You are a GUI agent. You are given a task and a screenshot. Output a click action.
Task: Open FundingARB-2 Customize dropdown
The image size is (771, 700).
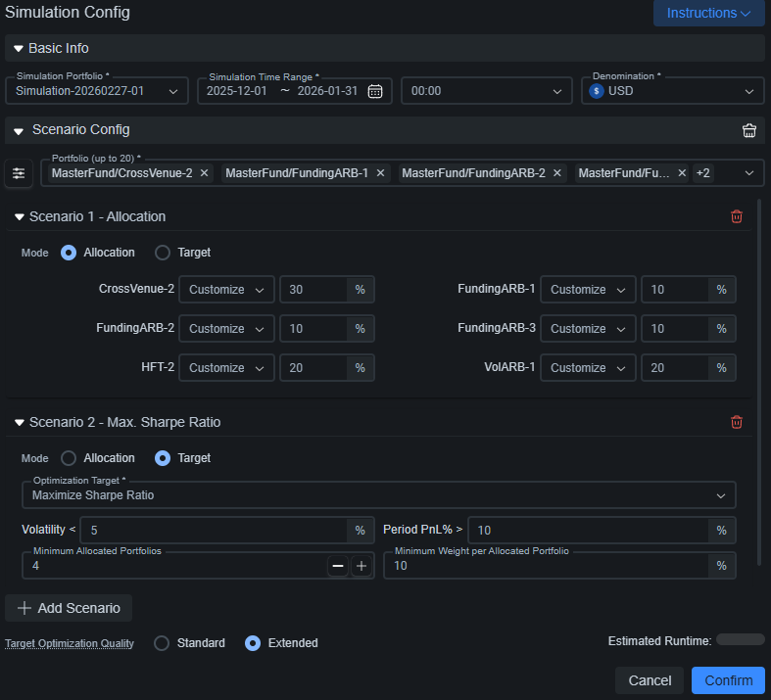click(226, 329)
